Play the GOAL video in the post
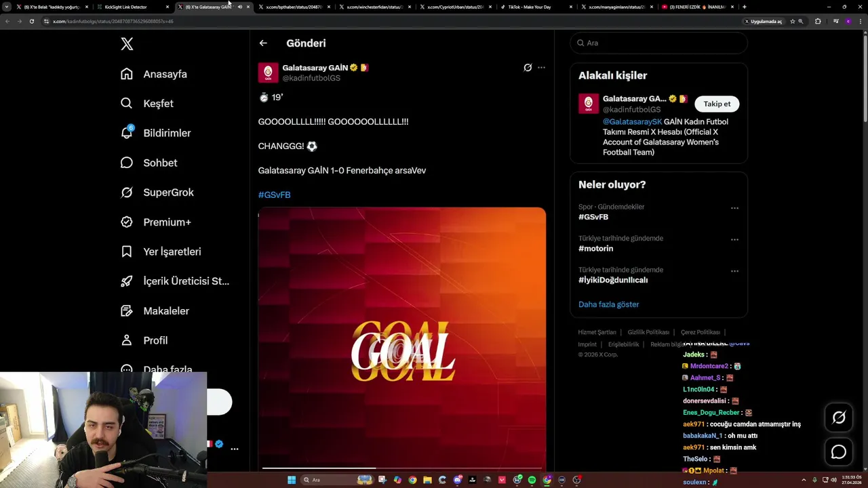The height and width of the screenshot is (488, 868). (401, 339)
